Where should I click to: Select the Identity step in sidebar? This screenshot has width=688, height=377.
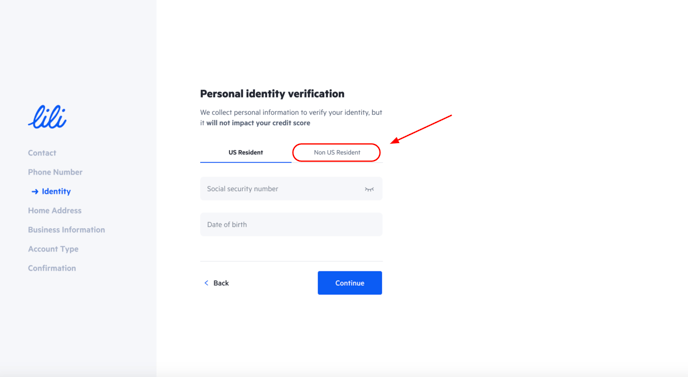(x=56, y=191)
